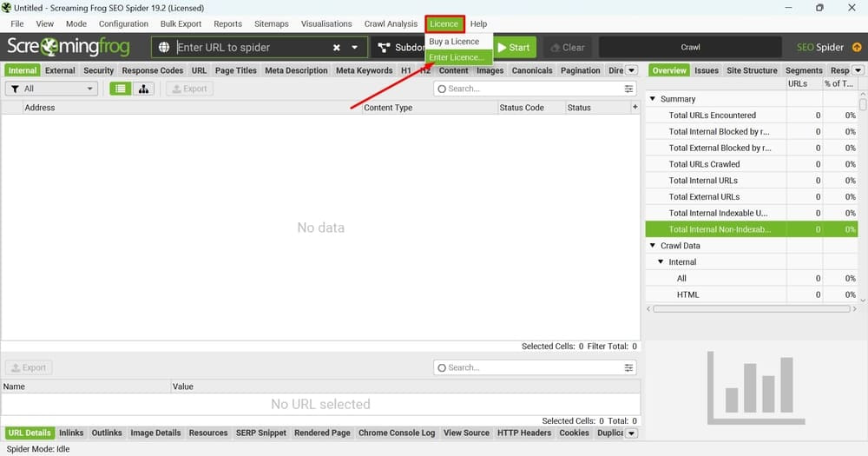Show more main tabs dropdown arrow
This screenshot has width=868, height=456.
tap(632, 70)
